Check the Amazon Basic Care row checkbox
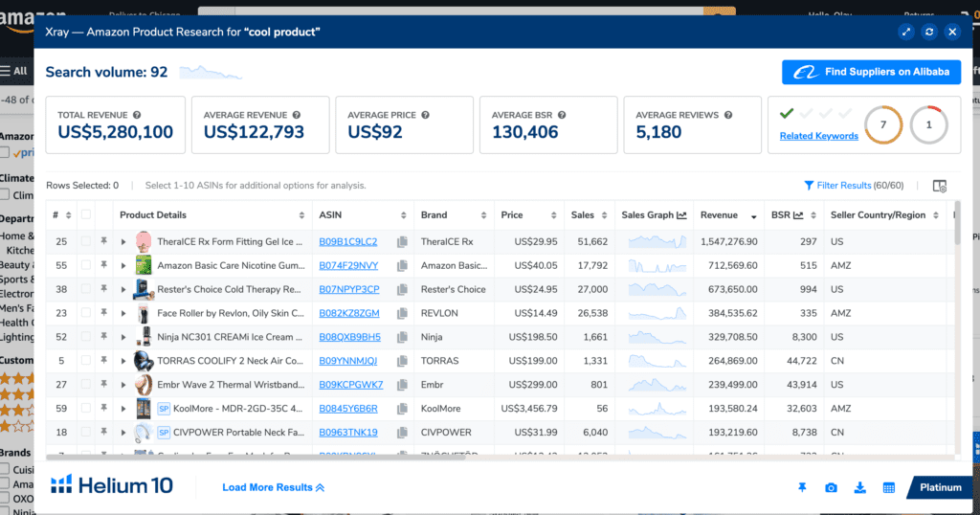 pyautogui.click(x=85, y=265)
